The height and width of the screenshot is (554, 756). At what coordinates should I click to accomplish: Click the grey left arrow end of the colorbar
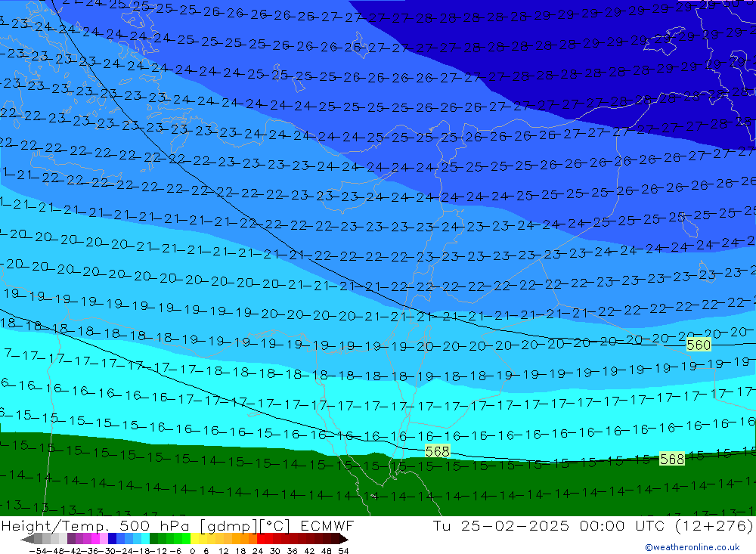pos(28,539)
